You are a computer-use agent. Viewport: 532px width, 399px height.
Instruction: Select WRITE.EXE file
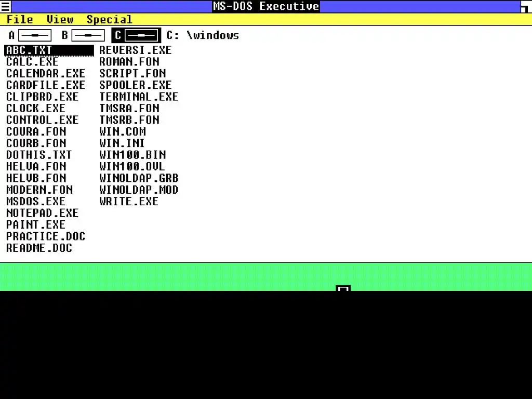[x=129, y=201]
